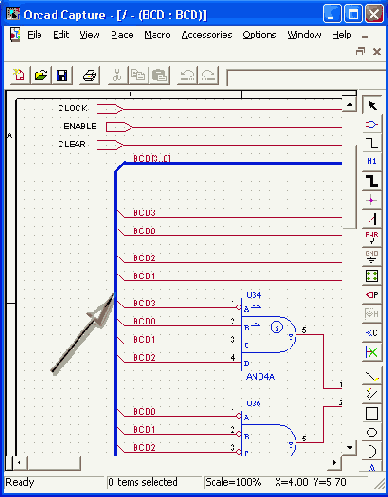
Task: Close the inner schematic child window
Action: (377, 51)
